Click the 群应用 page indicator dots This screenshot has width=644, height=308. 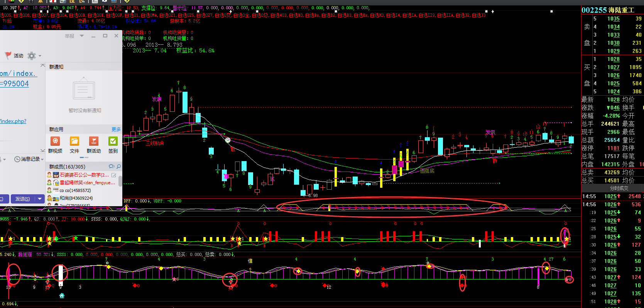click(84, 157)
